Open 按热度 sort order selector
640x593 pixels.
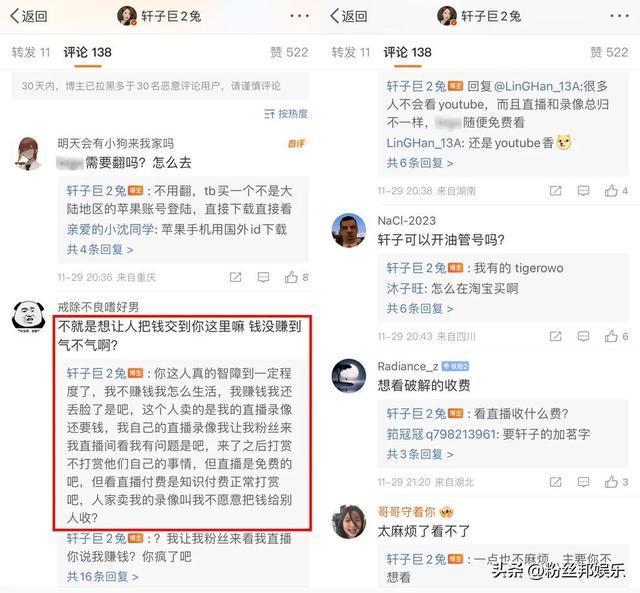click(286, 114)
